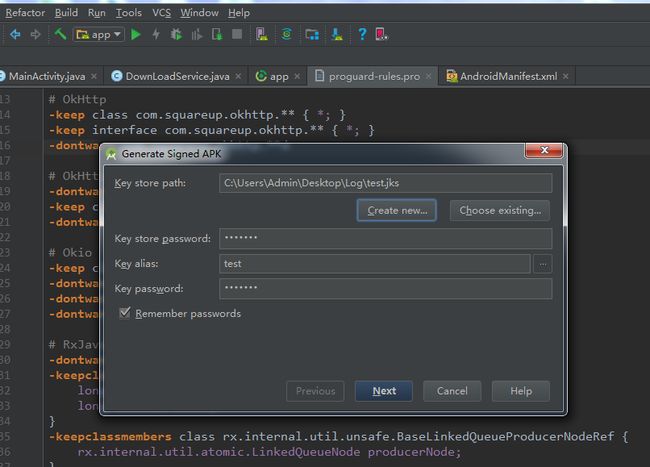The height and width of the screenshot is (467, 650).
Task: Click the Generate Signed APK title icon
Action: [x=111, y=155]
